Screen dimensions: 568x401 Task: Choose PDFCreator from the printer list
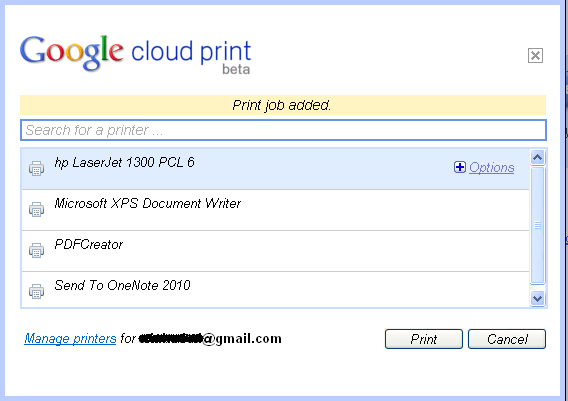pos(275,251)
